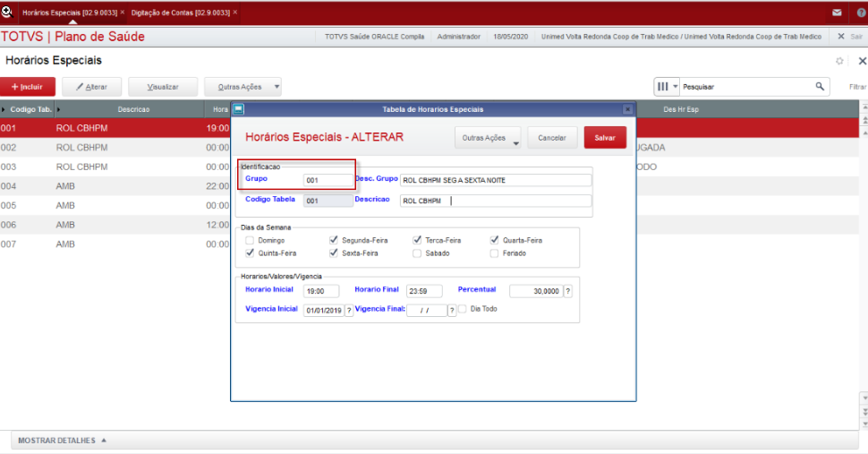Click the Des Hr Esp column header
Viewport: 868px width, 454px height.
tap(681, 109)
